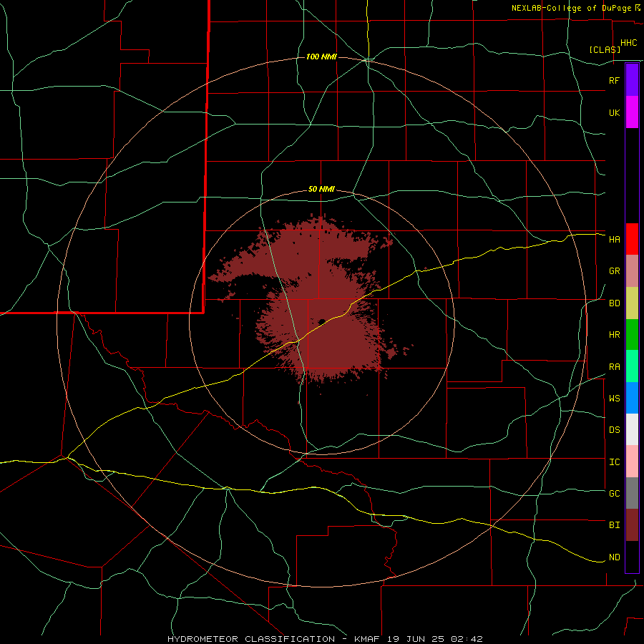Click the 02:42 time stamp
Image resolution: width=644 pixels, height=644 pixels.
[467, 639]
